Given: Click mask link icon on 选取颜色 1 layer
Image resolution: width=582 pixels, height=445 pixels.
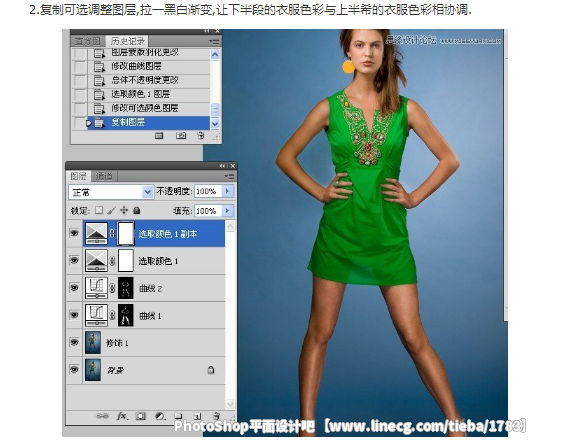Looking at the screenshot, I should pos(112,261).
